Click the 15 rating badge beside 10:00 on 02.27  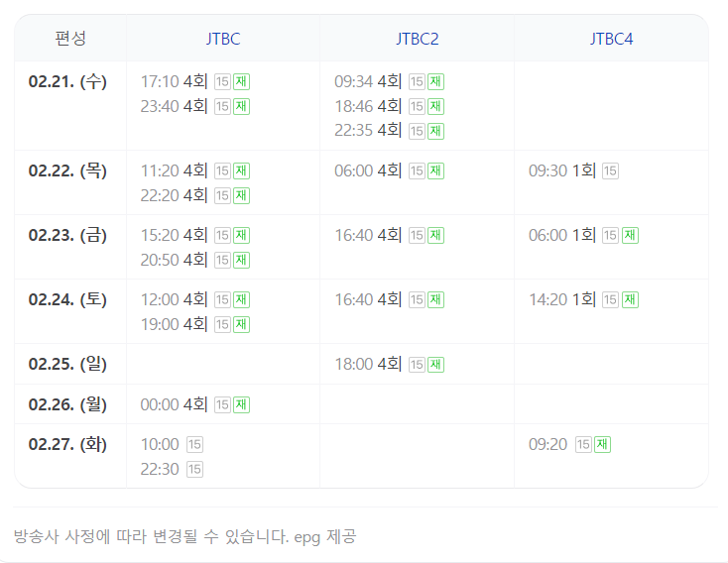click(x=194, y=445)
